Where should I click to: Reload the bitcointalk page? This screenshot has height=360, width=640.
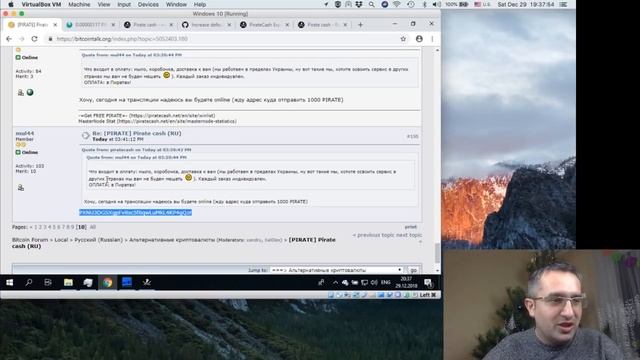pyautogui.click(x=34, y=39)
